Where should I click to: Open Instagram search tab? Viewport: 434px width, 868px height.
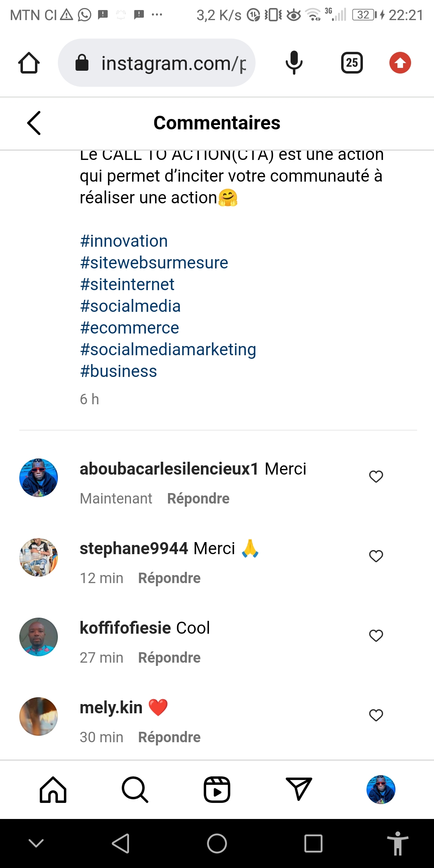[135, 790]
